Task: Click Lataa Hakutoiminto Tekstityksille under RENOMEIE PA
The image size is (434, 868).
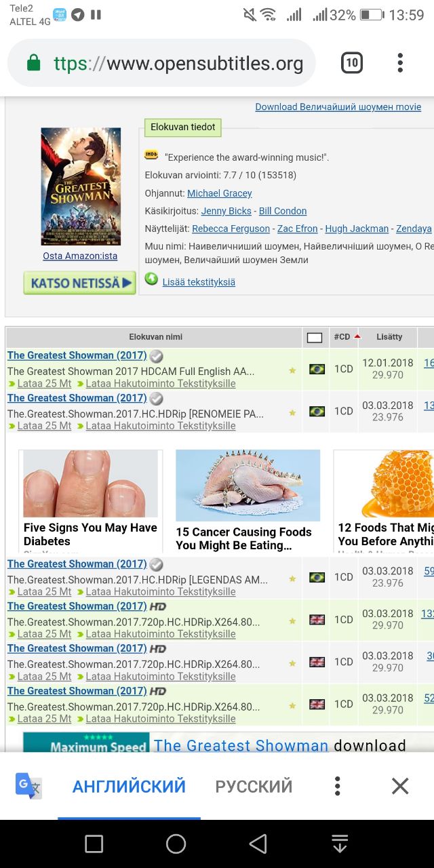Action: (161, 426)
